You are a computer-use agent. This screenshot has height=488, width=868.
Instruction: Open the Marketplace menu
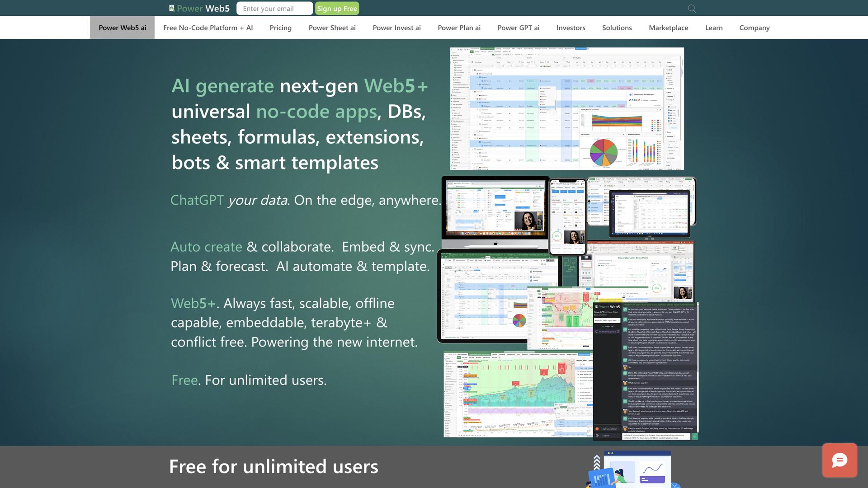(x=668, y=28)
